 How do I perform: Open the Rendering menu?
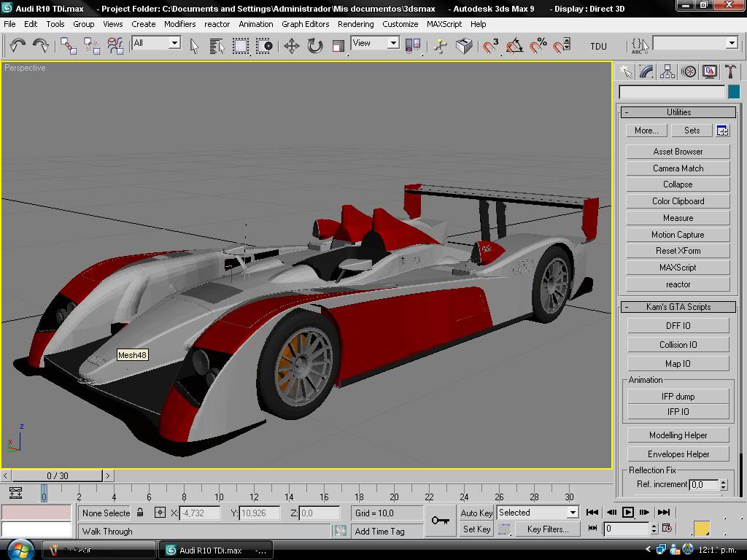tap(355, 24)
